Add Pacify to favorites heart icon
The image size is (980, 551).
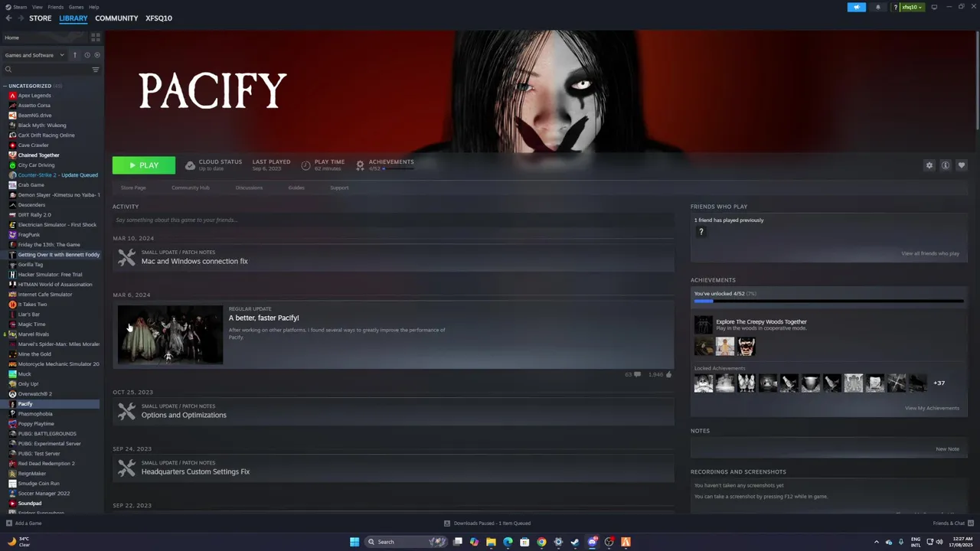point(962,165)
